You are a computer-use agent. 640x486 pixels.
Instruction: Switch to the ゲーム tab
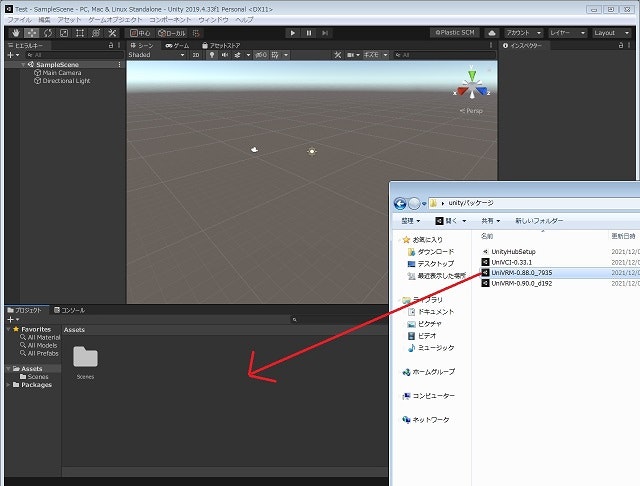[x=177, y=45]
